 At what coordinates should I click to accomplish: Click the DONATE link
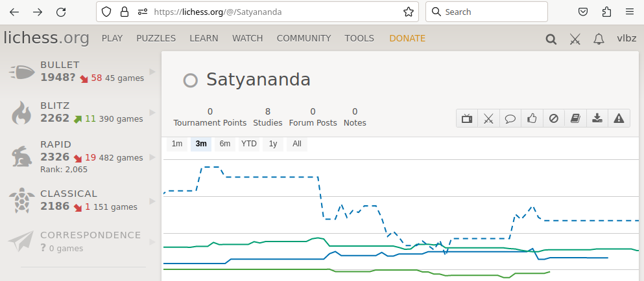[x=407, y=39]
